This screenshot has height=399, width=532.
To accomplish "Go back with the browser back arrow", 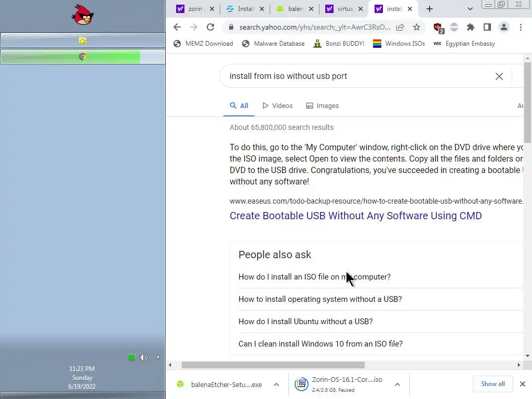I will click(177, 27).
